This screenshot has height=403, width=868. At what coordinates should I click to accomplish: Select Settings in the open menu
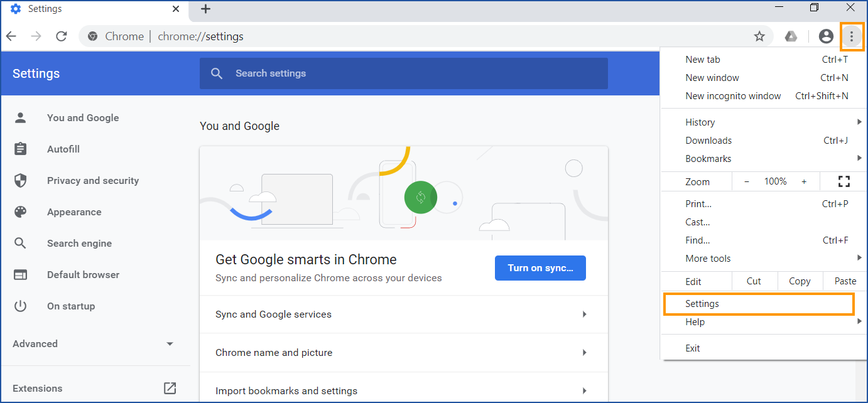coord(702,303)
